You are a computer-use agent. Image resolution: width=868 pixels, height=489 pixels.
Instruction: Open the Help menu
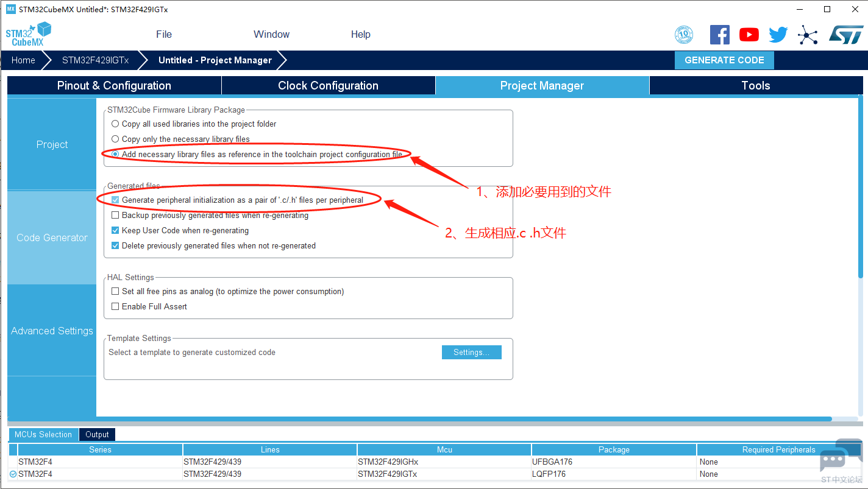click(360, 34)
